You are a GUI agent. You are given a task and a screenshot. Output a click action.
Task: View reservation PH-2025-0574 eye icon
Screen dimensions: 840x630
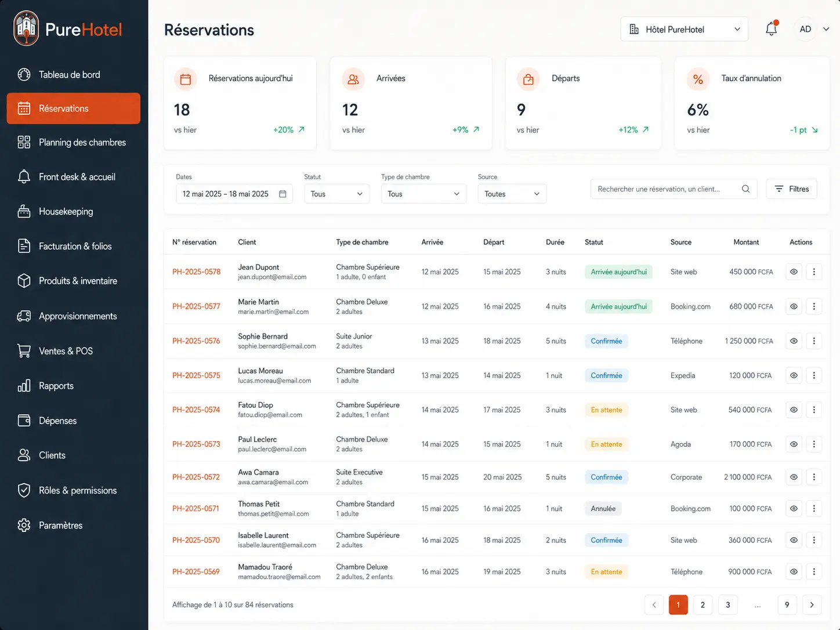794,410
